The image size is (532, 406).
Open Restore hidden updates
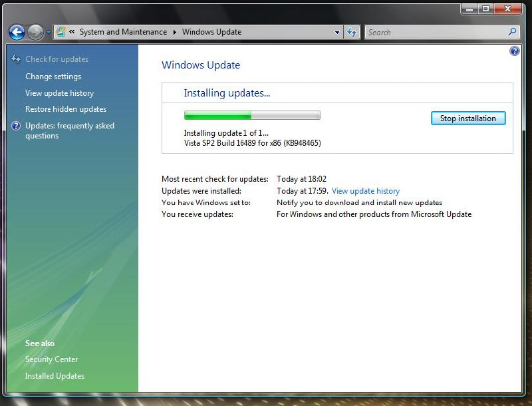(66, 109)
